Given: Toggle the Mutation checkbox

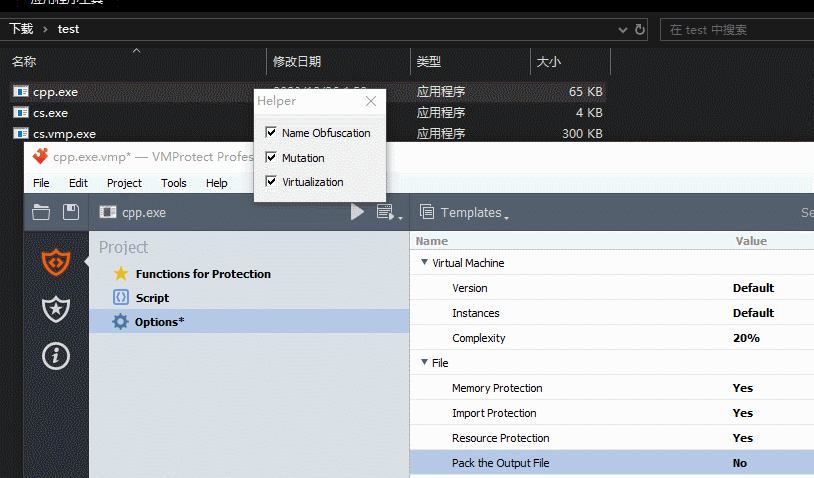Looking at the screenshot, I should 270,157.
